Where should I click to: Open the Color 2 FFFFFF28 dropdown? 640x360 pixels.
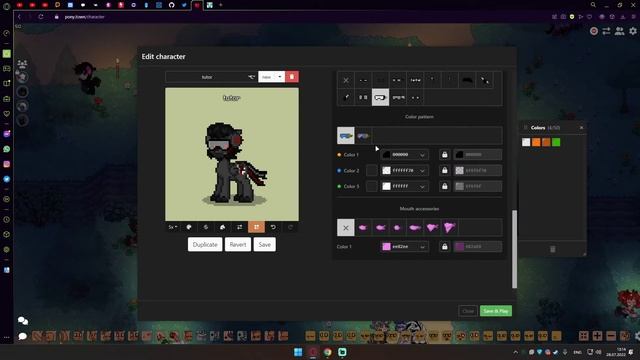coord(422,171)
